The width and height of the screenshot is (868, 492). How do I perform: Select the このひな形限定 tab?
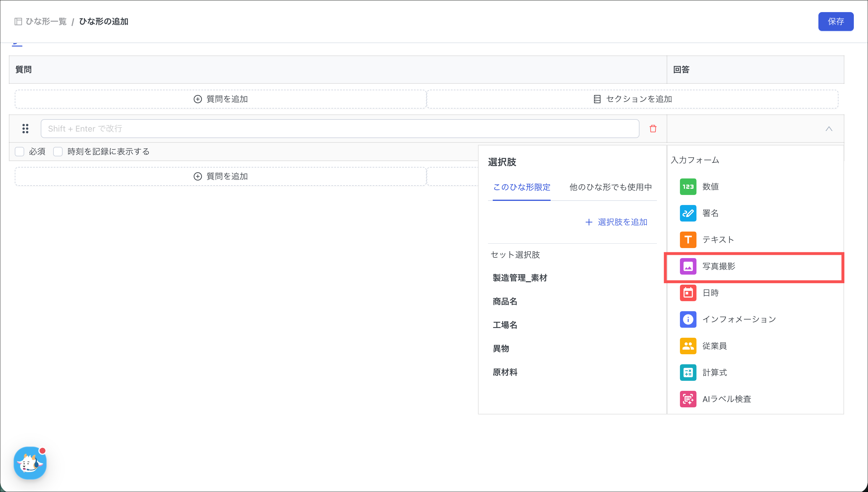(x=521, y=187)
